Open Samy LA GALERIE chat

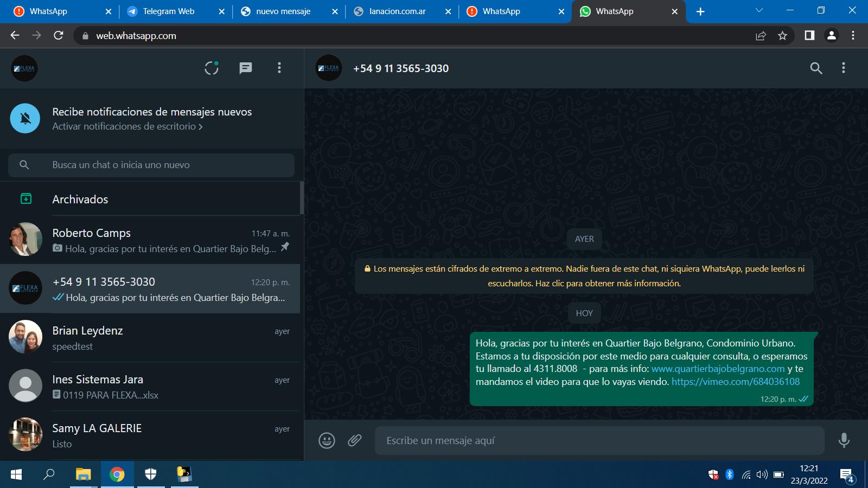coord(150,435)
